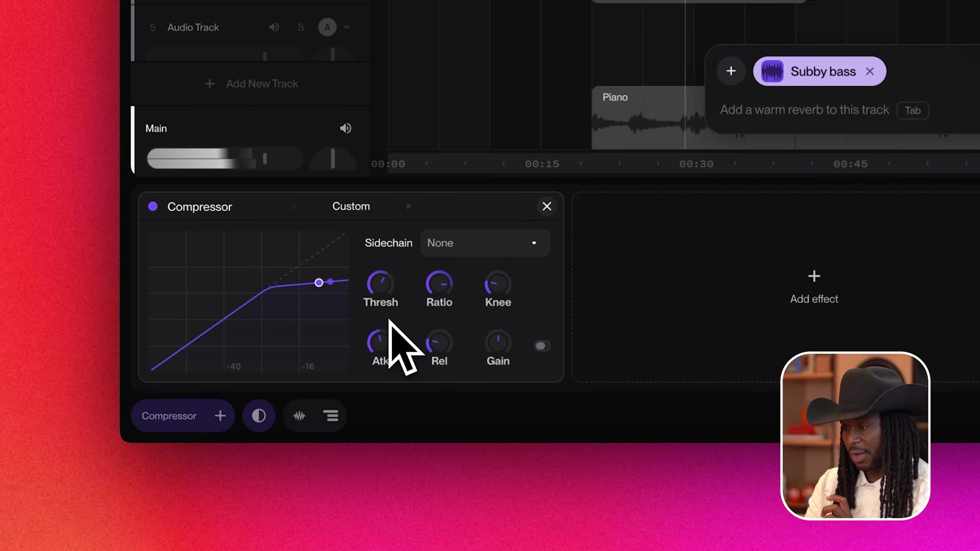Click the Thresh knob
The width and height of the screenshot is (980, 551).
(x=380, y=283)
